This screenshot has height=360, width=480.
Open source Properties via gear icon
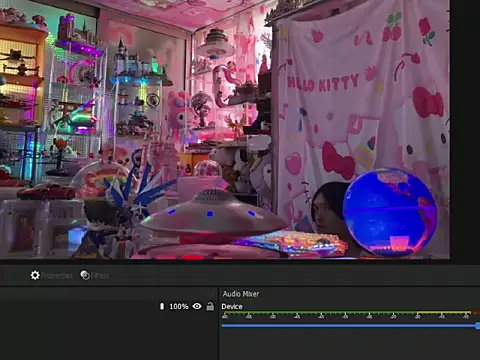35,275
